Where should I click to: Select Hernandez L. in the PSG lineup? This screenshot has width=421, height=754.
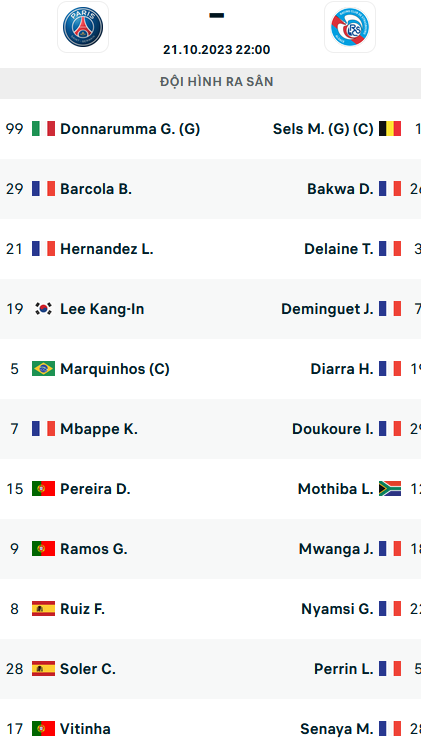click(x=107, y=249)
